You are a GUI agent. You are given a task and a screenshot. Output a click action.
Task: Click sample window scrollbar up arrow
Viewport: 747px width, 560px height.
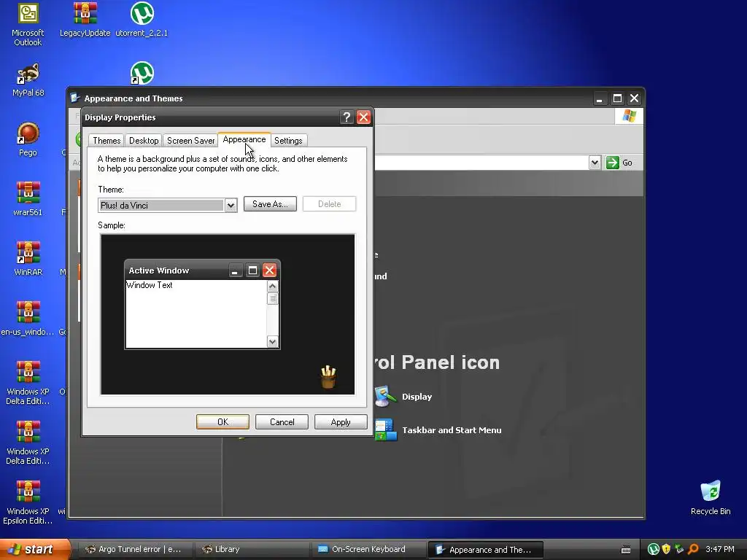tap(273, 286)
